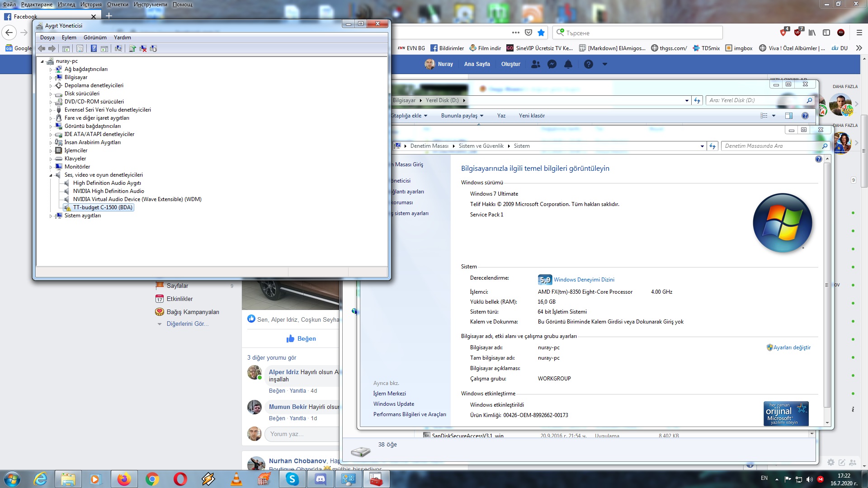Open Firefox Инструменти menu
The height and width of the screenshot is (488, 868).
(151, 5)
